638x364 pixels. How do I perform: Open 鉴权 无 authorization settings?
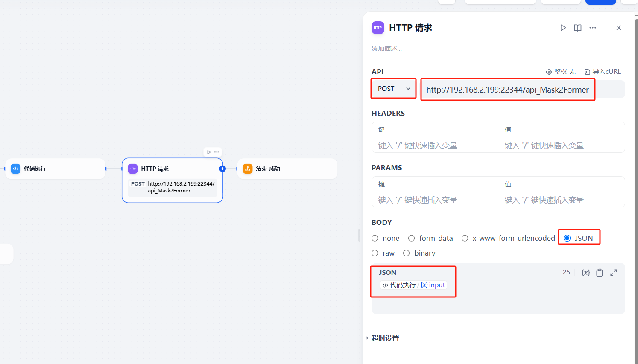[561, 72]
